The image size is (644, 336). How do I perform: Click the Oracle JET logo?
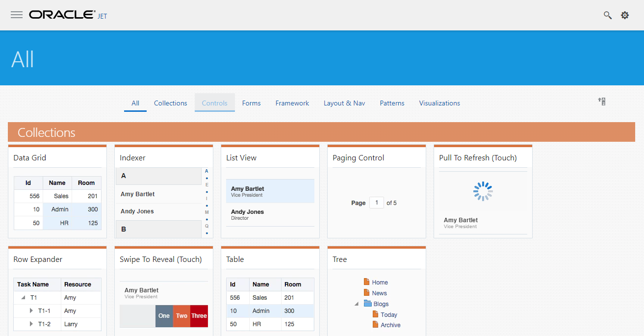68,15
